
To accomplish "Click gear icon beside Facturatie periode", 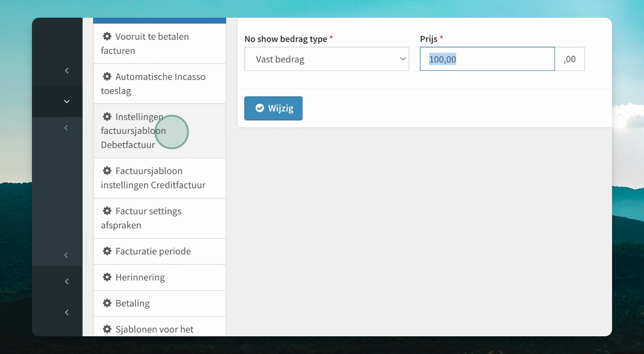I will [x=107, y=251].
